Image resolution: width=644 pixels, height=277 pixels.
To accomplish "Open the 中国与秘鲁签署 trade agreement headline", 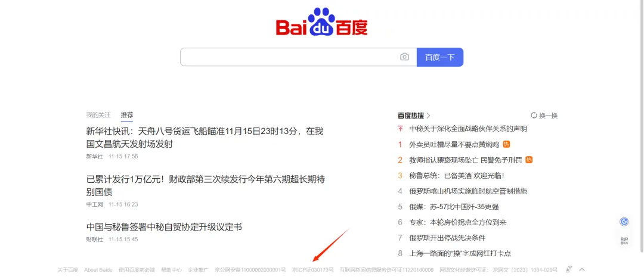I will 164,227.
